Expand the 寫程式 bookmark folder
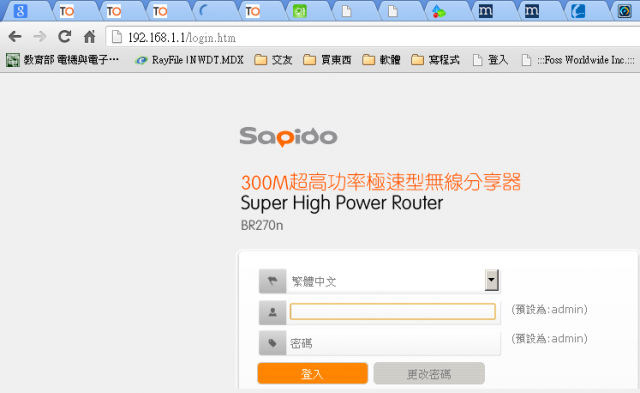 pos(435,60)
